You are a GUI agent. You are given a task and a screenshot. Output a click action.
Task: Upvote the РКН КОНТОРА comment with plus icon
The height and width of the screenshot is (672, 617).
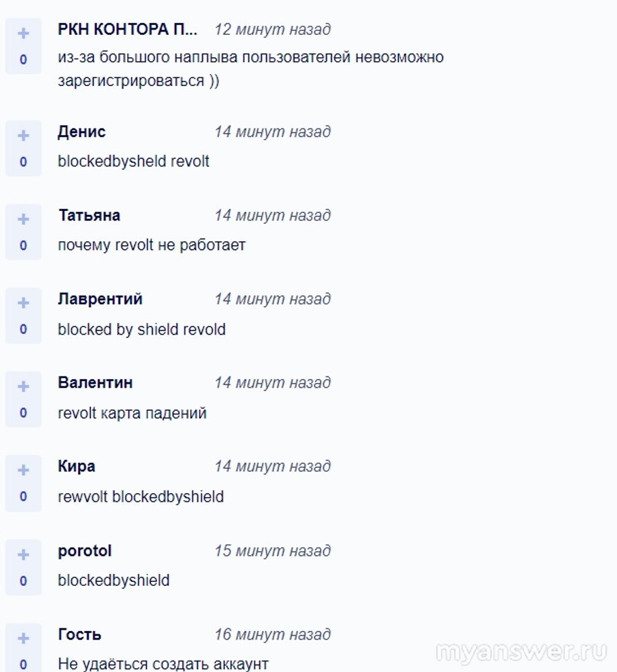coord(24,33)
